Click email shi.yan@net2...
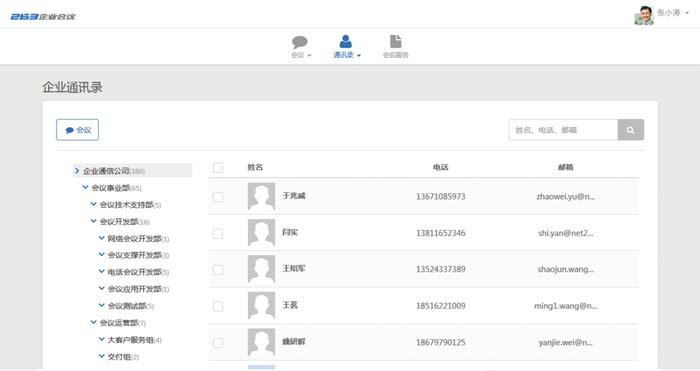 coord(566,233)
